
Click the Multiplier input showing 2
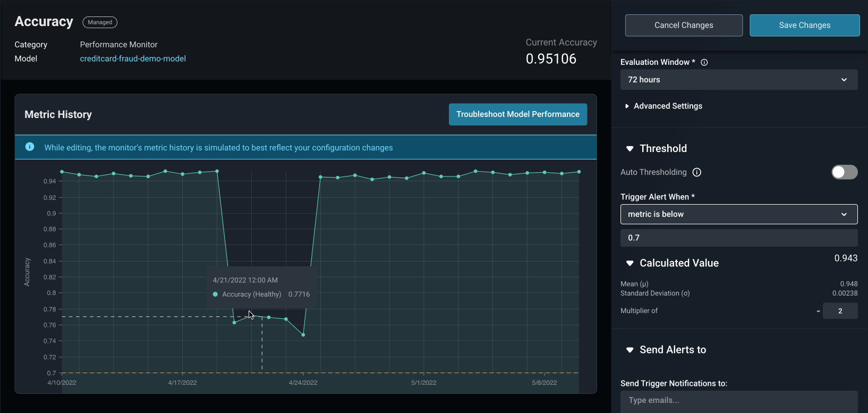tap(840, 311)
